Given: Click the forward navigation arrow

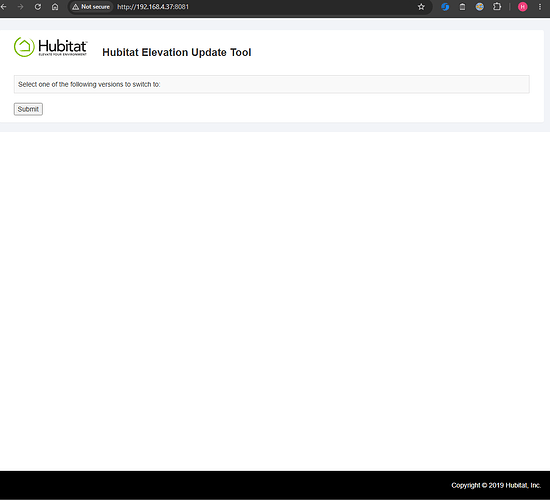Looking at the screenshot, I should click(20, 7).
